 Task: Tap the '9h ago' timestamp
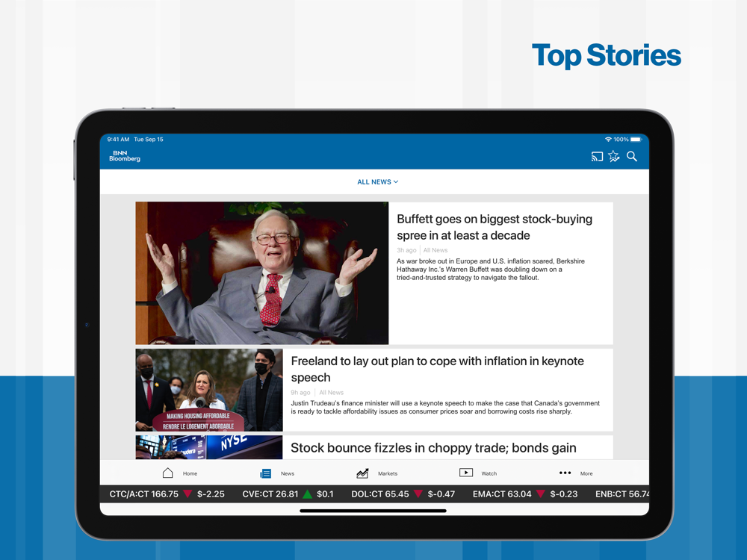(x=300, y=393)
